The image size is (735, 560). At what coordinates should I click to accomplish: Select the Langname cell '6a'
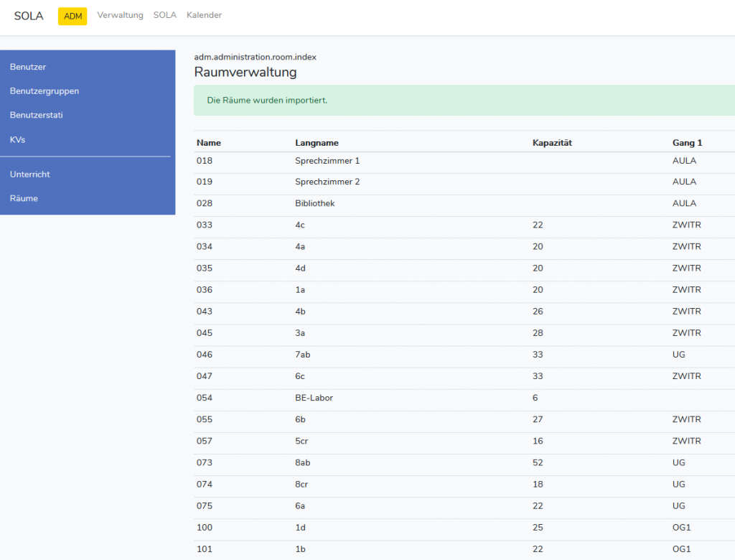(x=300, y=505)
